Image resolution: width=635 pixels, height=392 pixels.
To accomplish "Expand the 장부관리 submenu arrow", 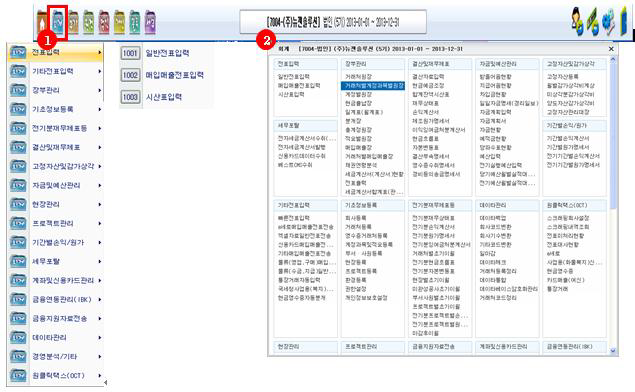I will (x=100, y=90).
